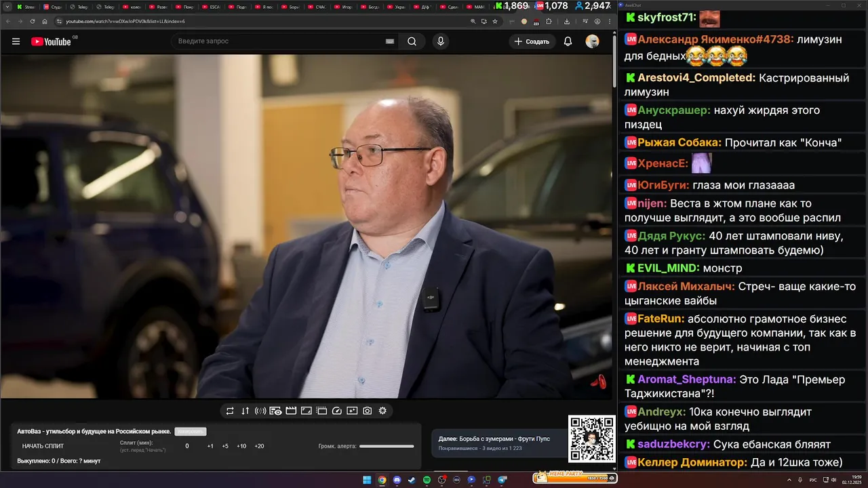The image size is (868, 488).
Task: Bookmark this page with star icon
Action: [494, 21]
